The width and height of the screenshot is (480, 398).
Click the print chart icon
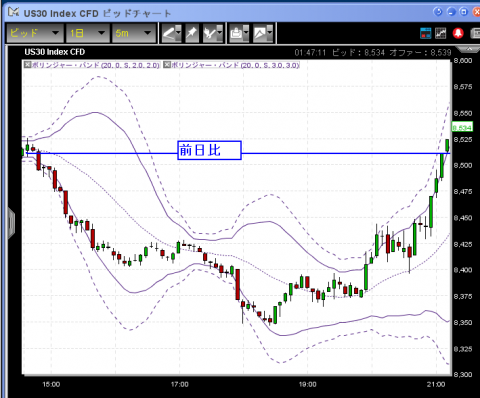(237, 33)
